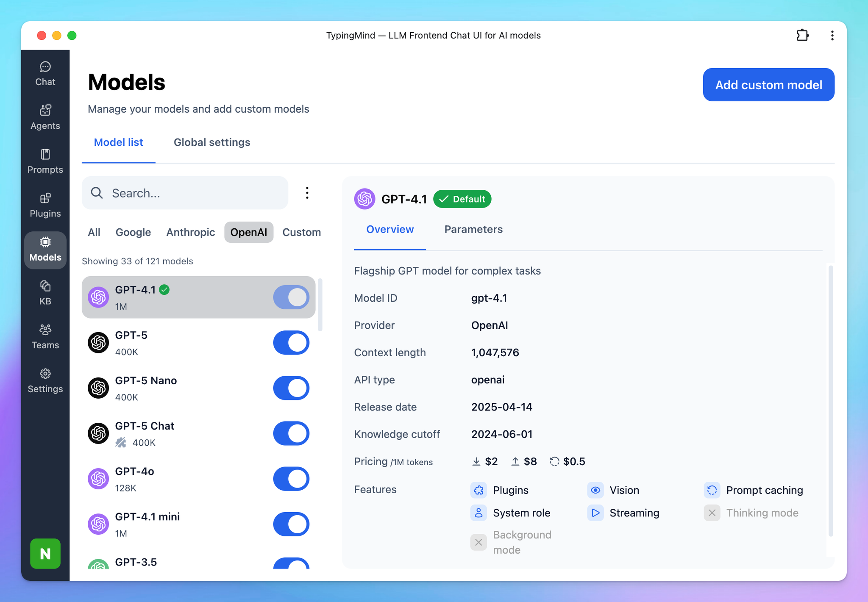Click the model list scrollbar
868x602 pixels.
pos(320,305)
